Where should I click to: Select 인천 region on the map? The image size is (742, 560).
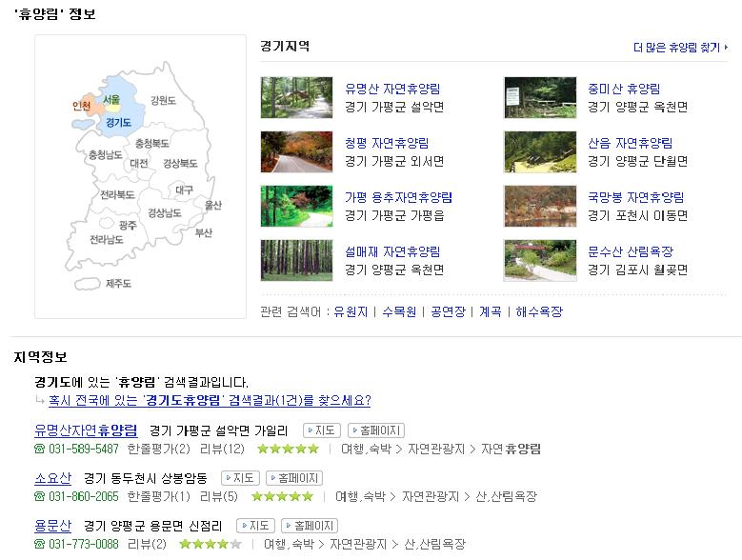coord(81,106)
